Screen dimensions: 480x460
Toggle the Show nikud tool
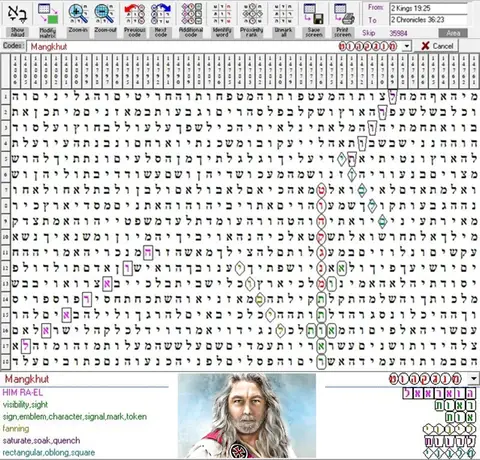(17, 19)
